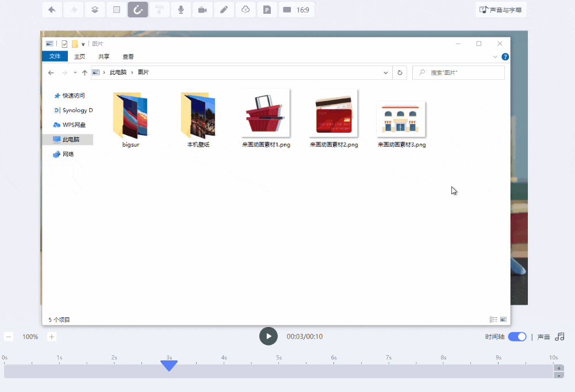
Task: Click the cloud upload icon
Action: [246, 10]
